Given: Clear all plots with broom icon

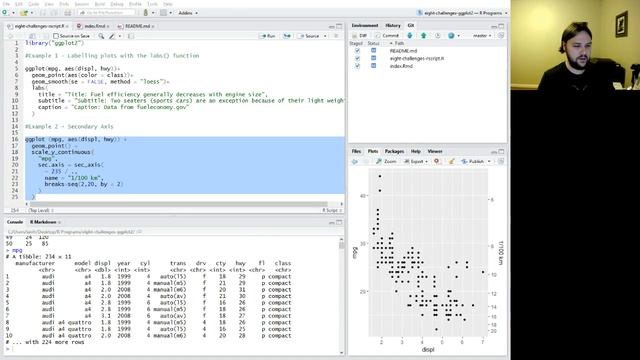Looking at the screenshot, I should [451, 161].
